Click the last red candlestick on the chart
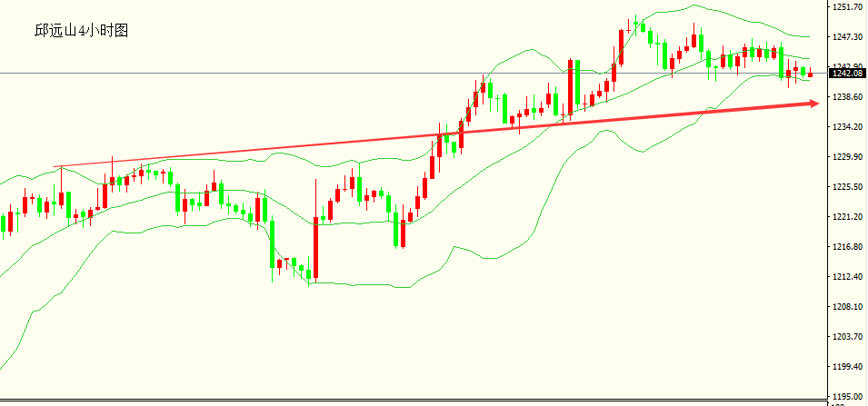 pos(811,74)
